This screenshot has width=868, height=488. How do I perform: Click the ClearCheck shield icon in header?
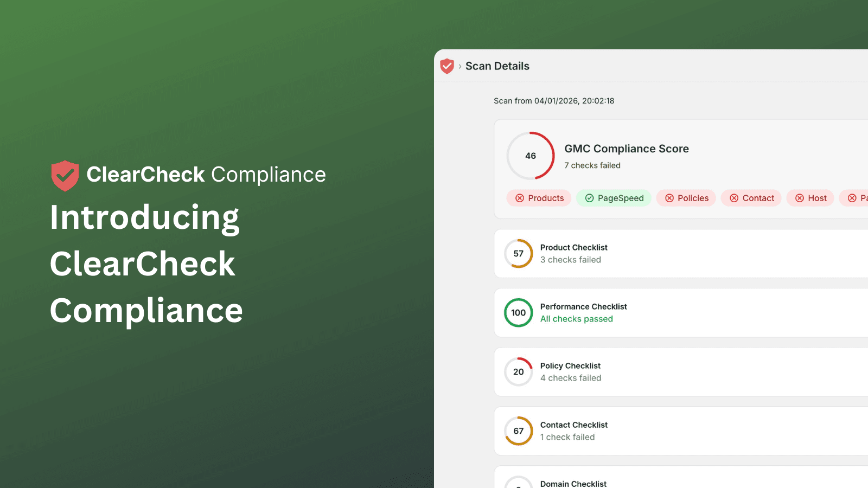446,66
